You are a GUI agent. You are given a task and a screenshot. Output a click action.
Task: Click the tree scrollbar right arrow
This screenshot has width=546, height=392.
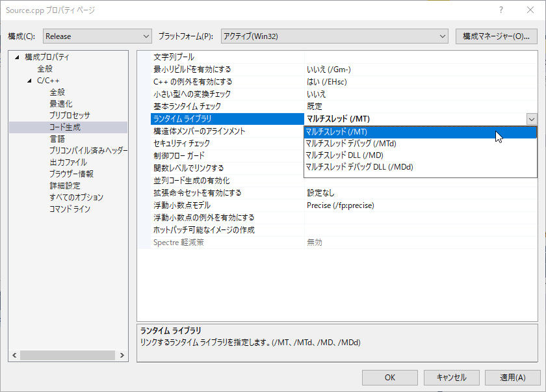(122, 355)
